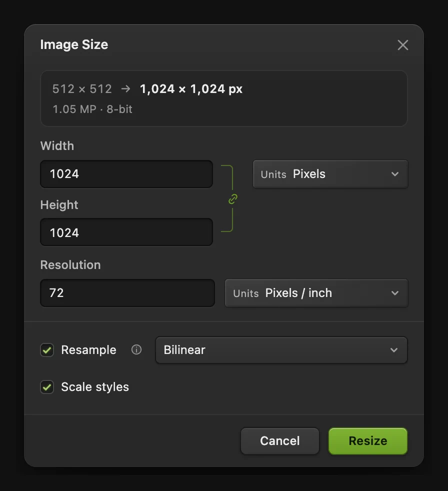This screenshot has height=491, width=448.
Task: Focus the Width input field
Action: click(126, 174)
